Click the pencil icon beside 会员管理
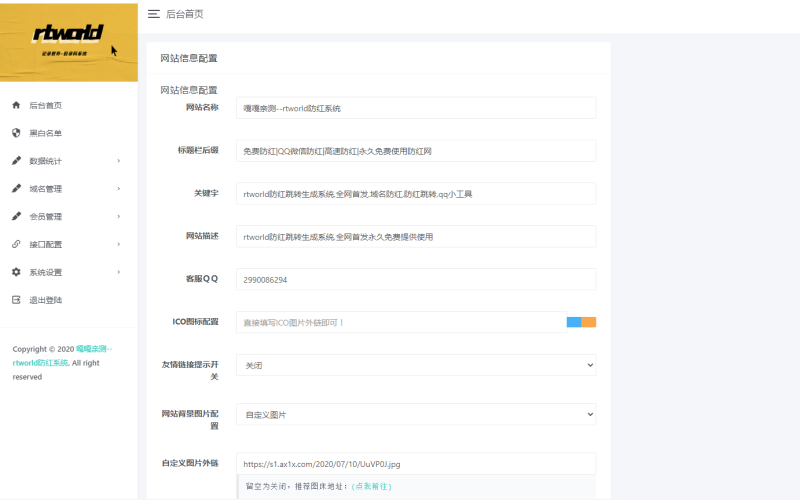This screenshot has width=800, height=500. 16,216
